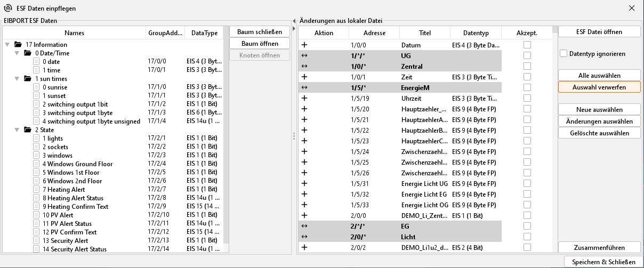
Task: Click the file icon next to 10 PV Alert
Action: tap(36, 215)
